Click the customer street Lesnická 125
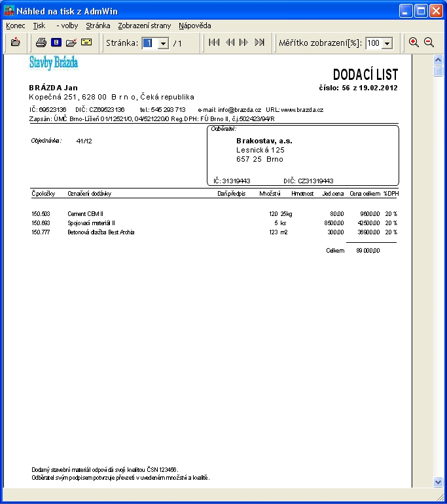The image size is (447, 504). pyautogui.click(x=260, y=150)
